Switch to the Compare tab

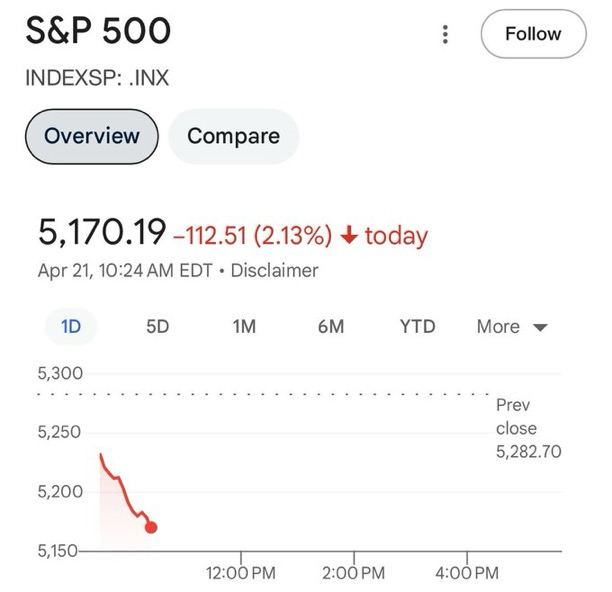(x=233, y=135)
